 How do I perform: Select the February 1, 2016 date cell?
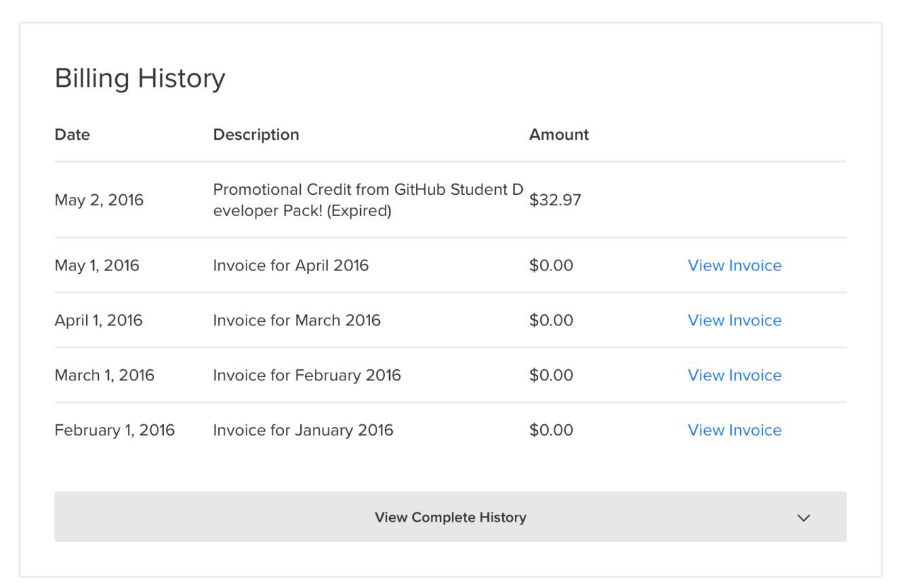click(x=114, y=431)
